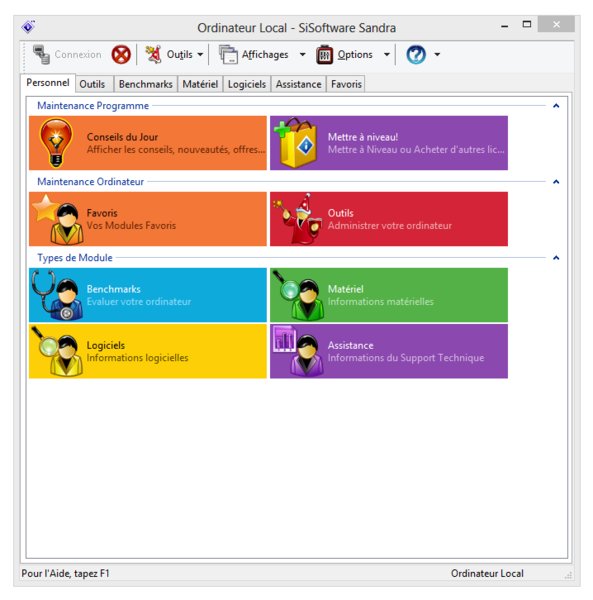Collapse the Maintenance Programme section
The image size is (593, 600).
click(556, 106)
